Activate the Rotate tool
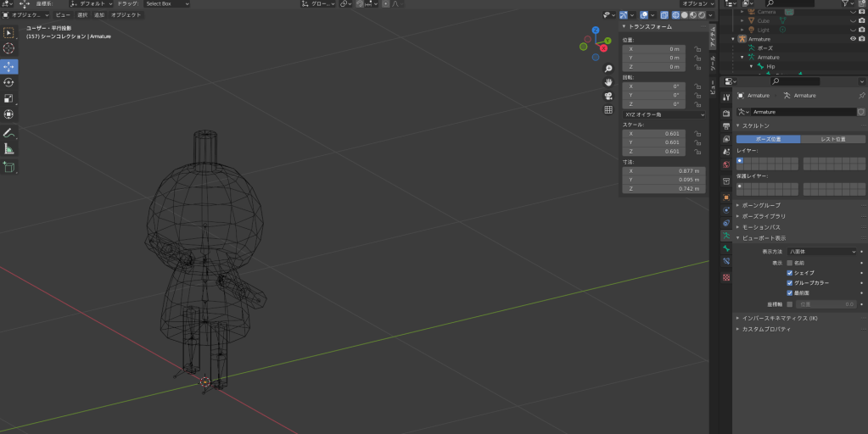 coord(8,82)
